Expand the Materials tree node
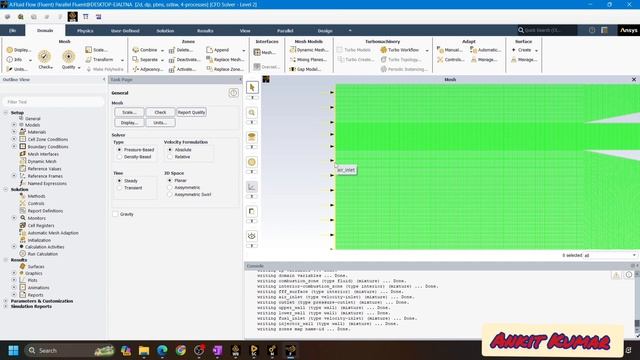The height and width of the screenshot is (360, 640). (14, 132)
